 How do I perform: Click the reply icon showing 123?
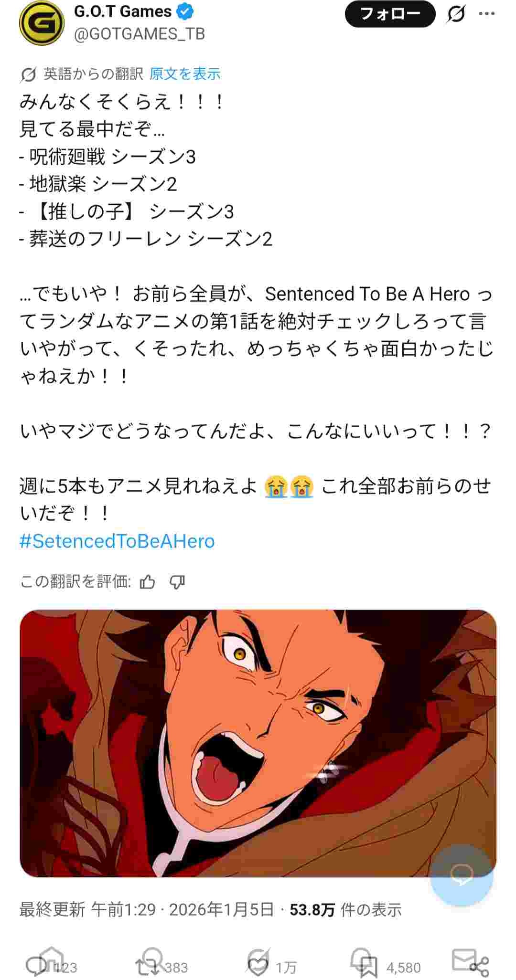(51, 967)
